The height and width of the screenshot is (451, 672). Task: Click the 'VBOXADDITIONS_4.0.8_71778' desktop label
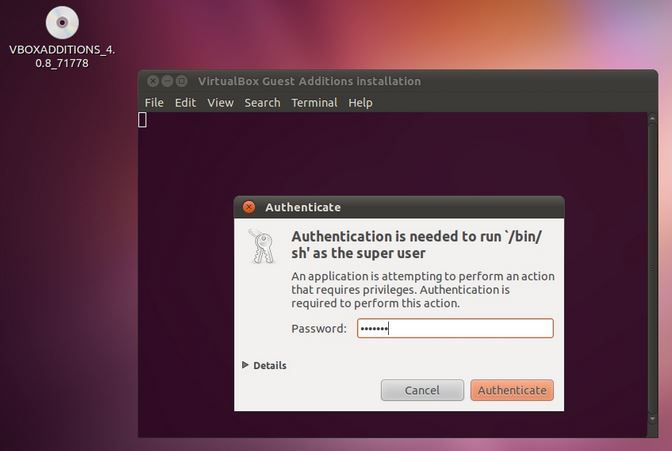coord(62,56)
